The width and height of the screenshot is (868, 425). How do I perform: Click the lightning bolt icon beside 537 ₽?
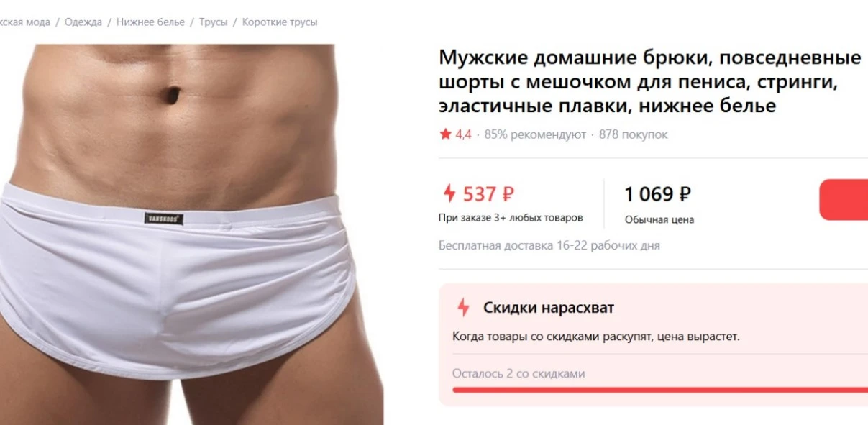[449, 193]
